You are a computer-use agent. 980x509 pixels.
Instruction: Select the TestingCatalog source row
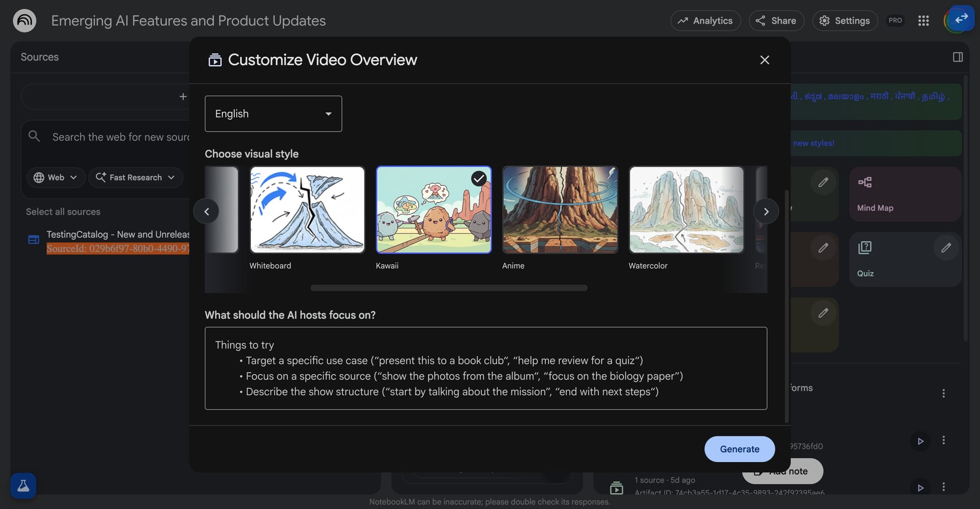109,241
